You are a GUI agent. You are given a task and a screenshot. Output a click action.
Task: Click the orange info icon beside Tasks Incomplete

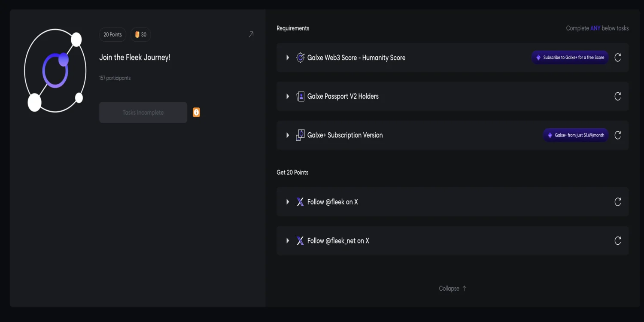point(196,112)
